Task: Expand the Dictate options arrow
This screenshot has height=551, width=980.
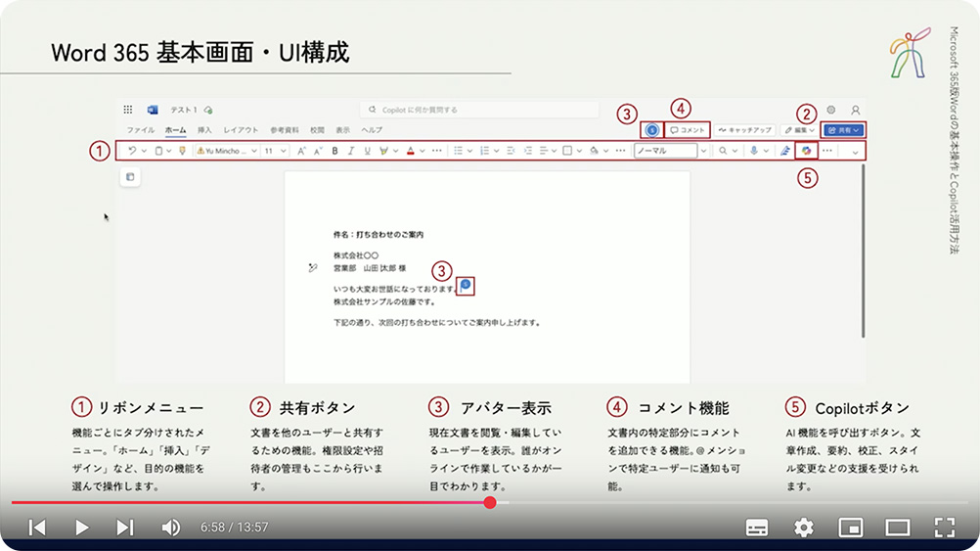Action: [766, 151]
